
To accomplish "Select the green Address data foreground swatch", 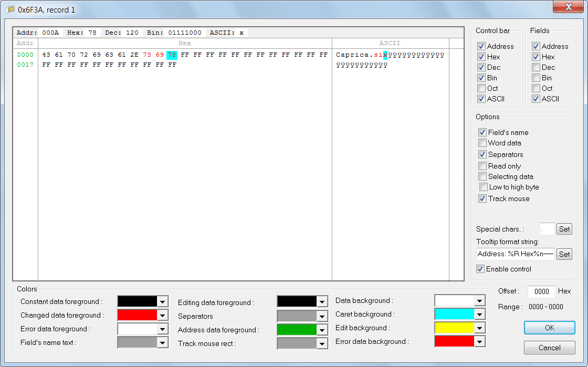I will pyautogui.click(x=295, y=328).
